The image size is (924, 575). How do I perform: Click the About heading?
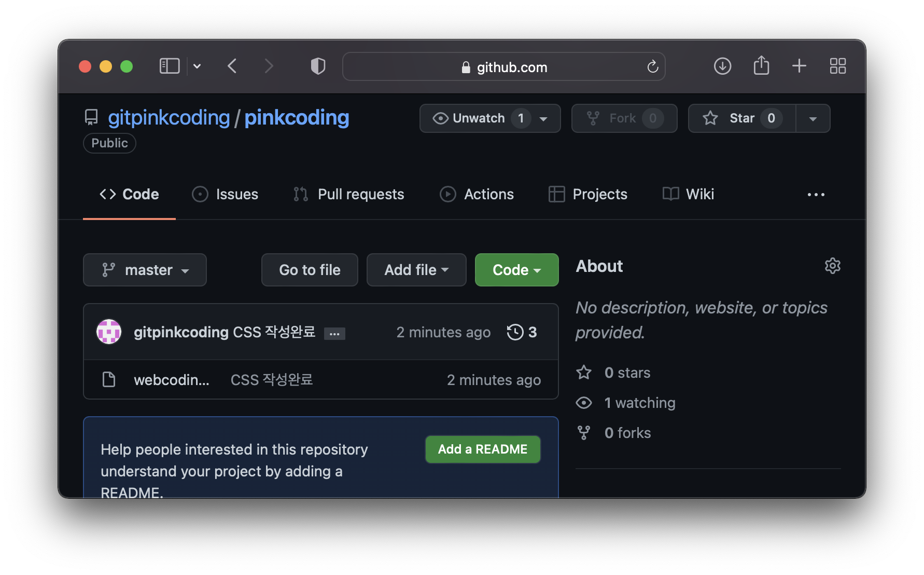[x=599, y=266]
